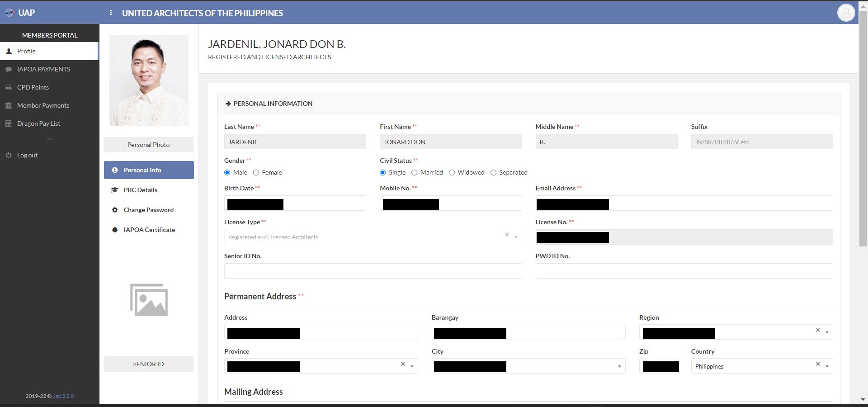Click the Suffix input field
Viewport: 868px width, 407px height.
[x=762, y=142]
